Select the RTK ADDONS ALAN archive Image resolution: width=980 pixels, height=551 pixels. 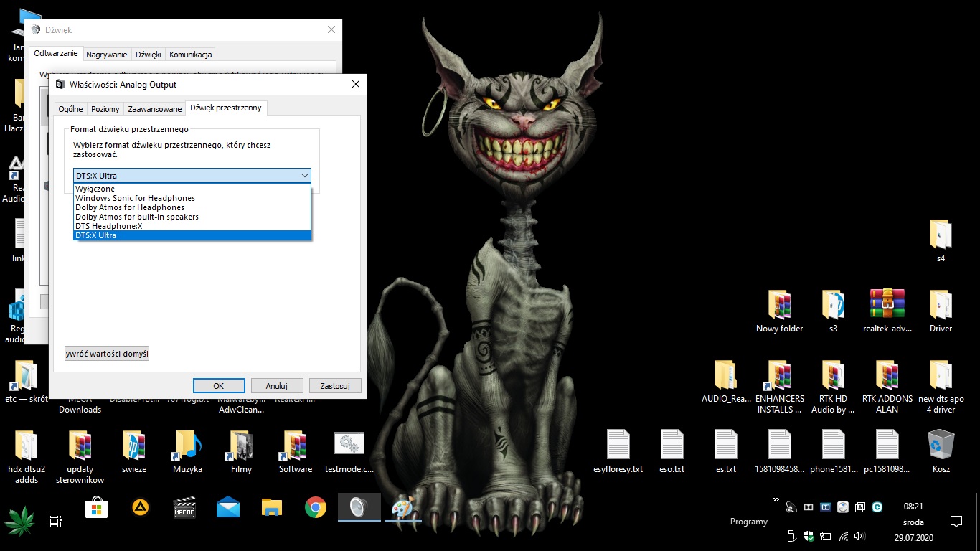(x=887, y=386)
